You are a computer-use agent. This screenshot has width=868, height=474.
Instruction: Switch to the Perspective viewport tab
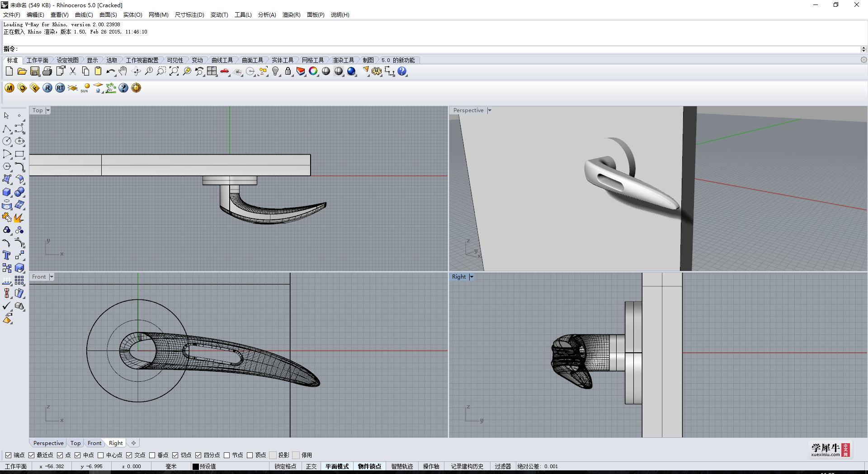(x=48, y=443)
